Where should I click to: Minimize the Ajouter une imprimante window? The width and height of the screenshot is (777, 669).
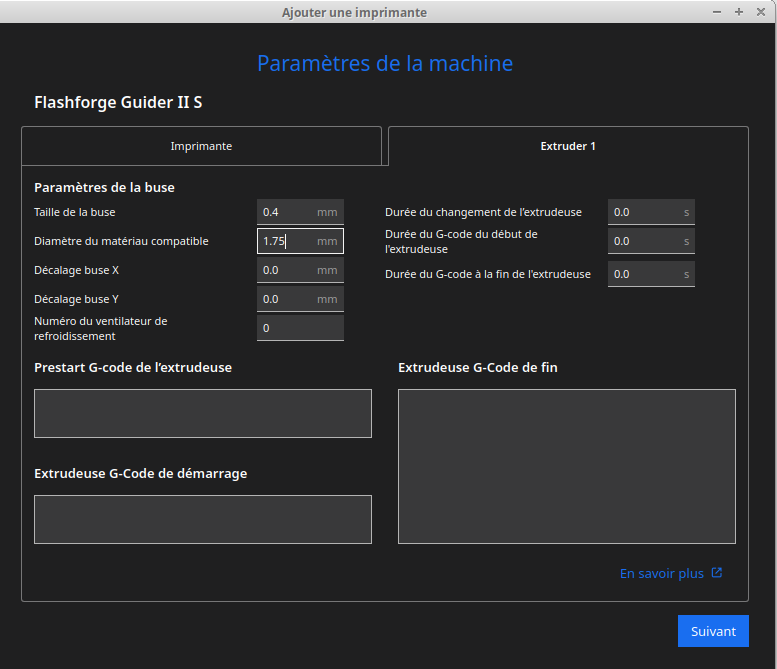click(717, 12)
